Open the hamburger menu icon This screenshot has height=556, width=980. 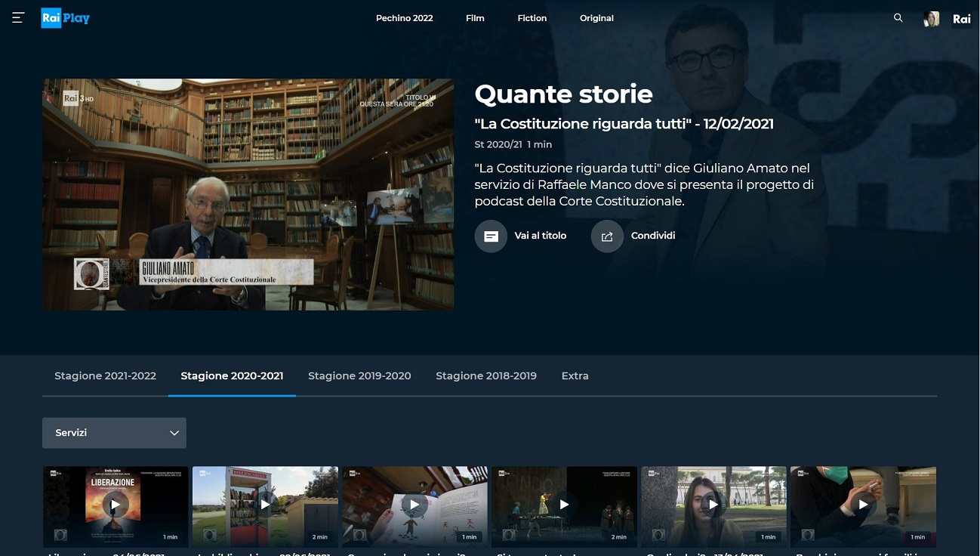click(x=18, y=18)
